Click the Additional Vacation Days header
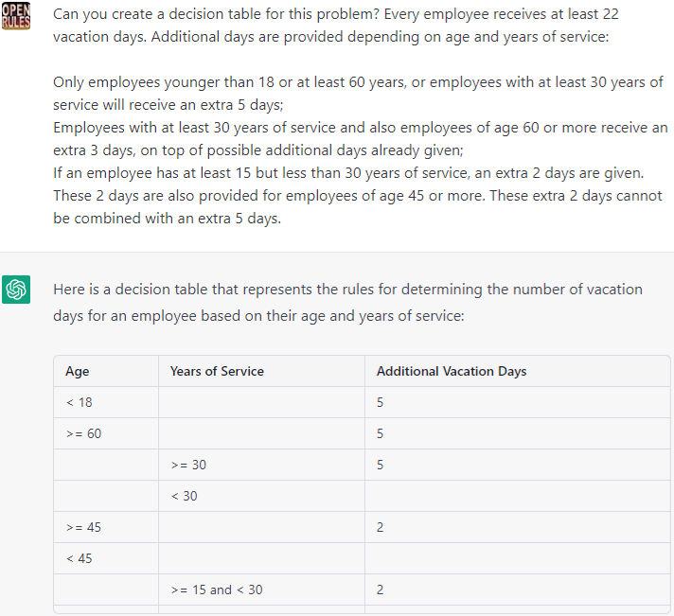 click(x=452, y=372)
